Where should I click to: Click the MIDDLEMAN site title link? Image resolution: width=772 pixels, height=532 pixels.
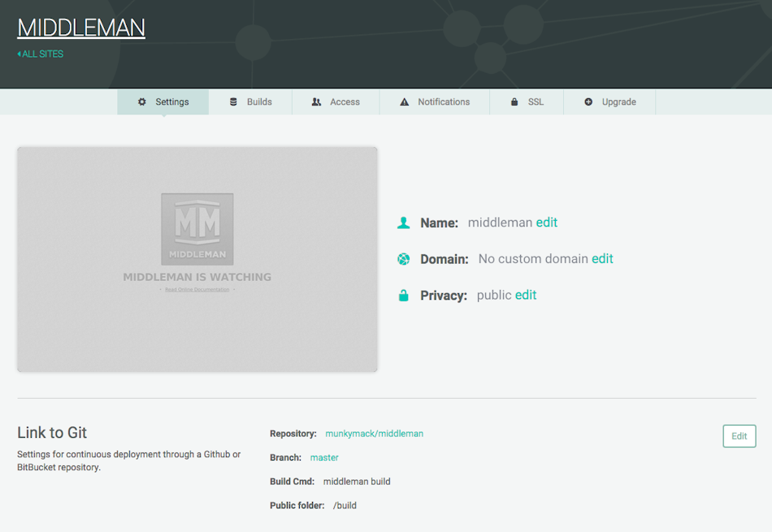tap(81, 28)
